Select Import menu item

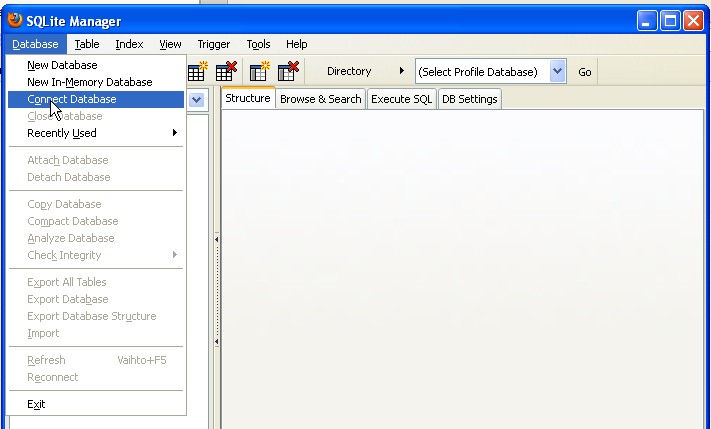[96, 333]
